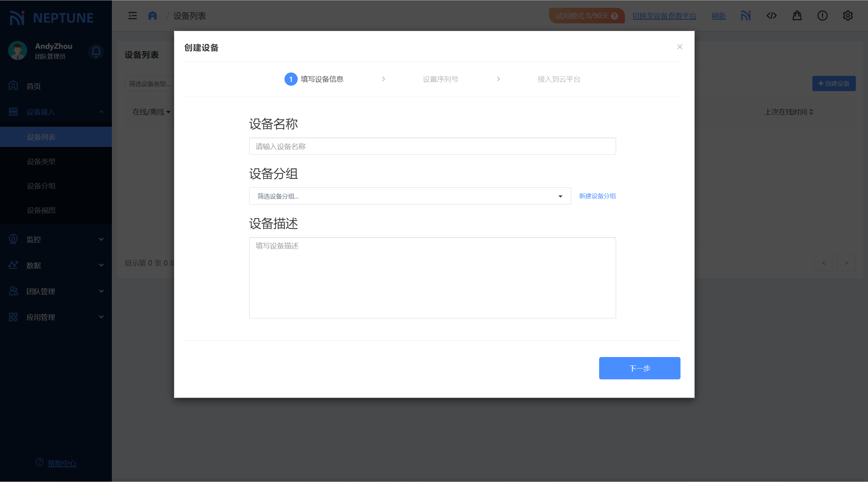Open the shopping bag store icon

click(797, 16)
